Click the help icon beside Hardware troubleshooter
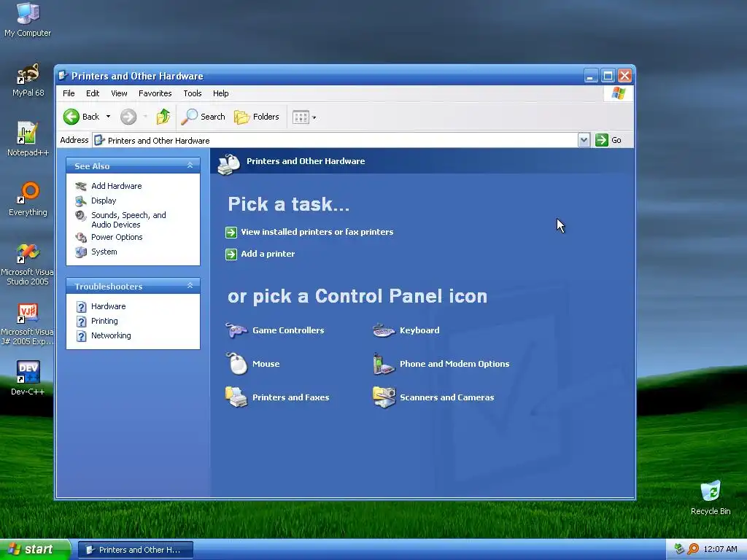 coord(82,307)
